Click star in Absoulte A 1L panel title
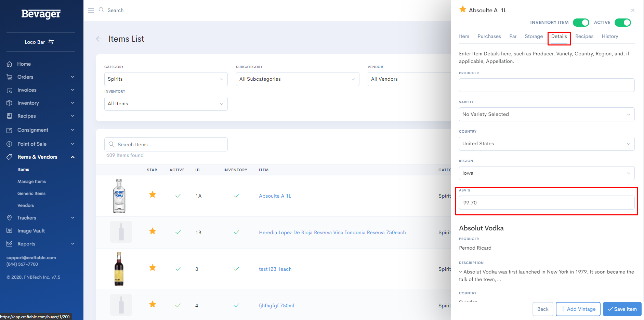 [x=463, y=9]
